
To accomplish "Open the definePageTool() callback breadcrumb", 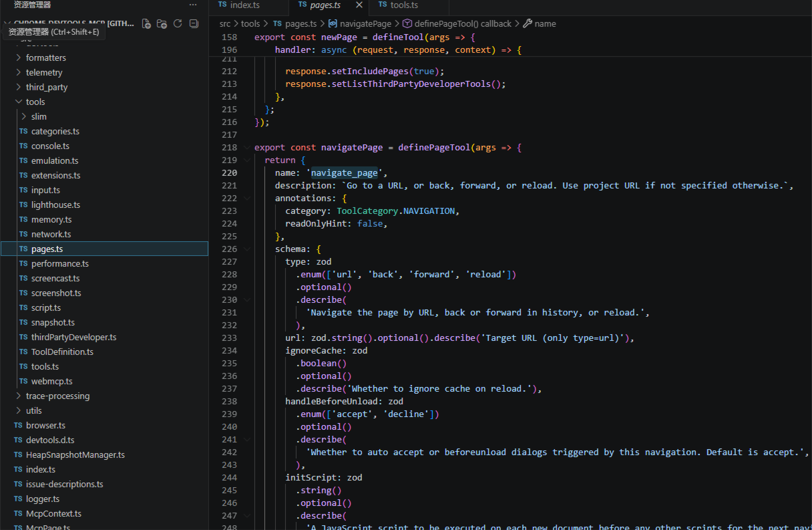I will [457, 24].
